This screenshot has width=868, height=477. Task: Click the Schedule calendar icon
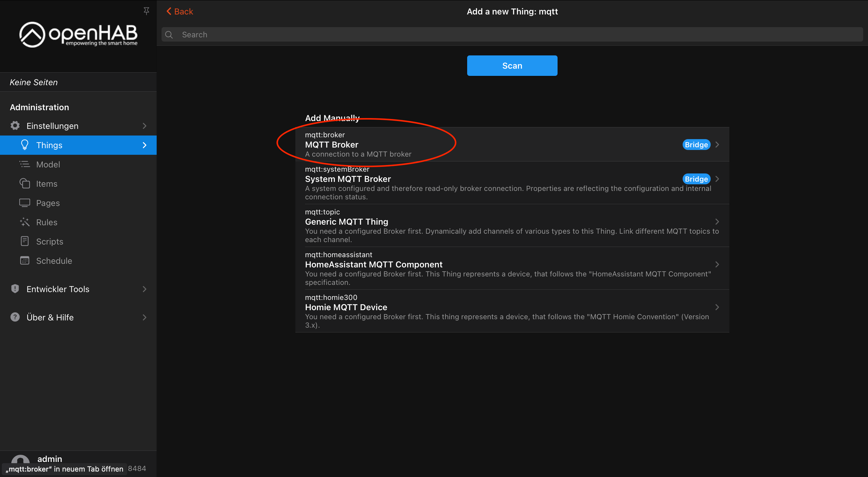pos(25,260)
